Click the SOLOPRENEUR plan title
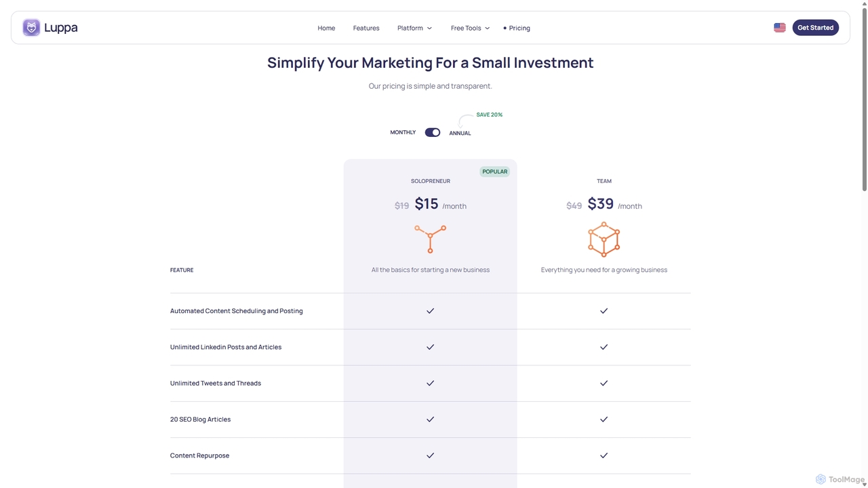 click(431, 181)
